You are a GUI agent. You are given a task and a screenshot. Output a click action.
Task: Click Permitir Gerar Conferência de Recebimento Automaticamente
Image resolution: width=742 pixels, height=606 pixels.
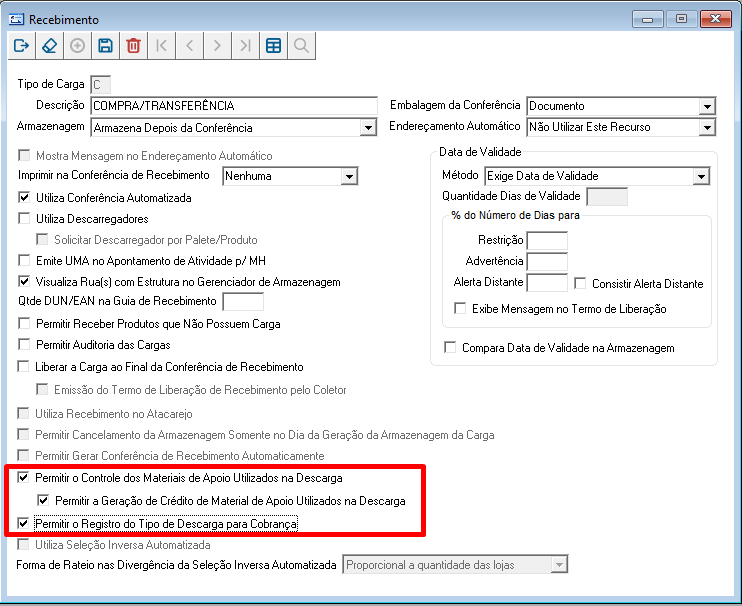pyautogui.click(x=23, y=455)
